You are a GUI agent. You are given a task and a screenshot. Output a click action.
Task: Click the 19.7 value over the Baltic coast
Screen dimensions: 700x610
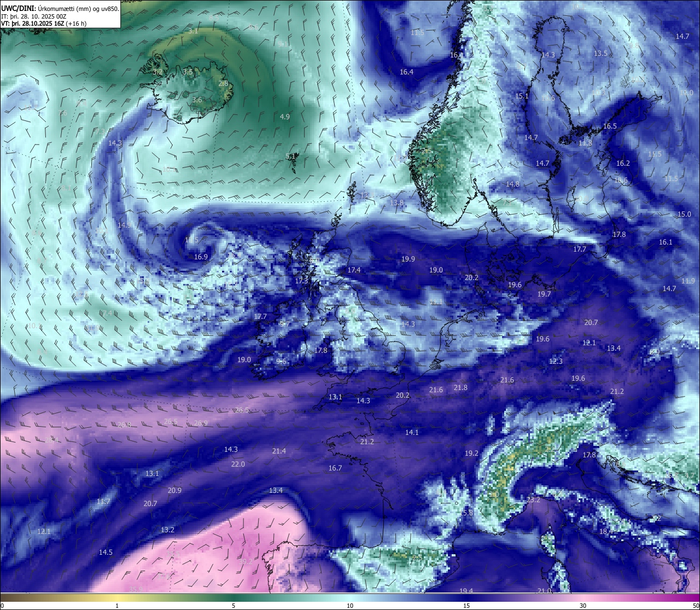[544, 294]
